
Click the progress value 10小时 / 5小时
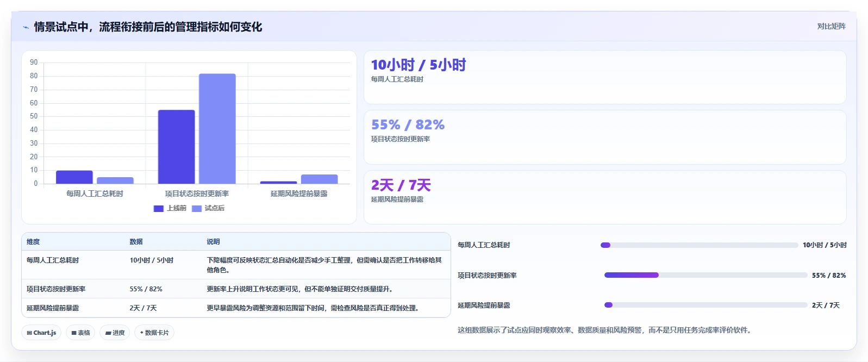[825, 245]
